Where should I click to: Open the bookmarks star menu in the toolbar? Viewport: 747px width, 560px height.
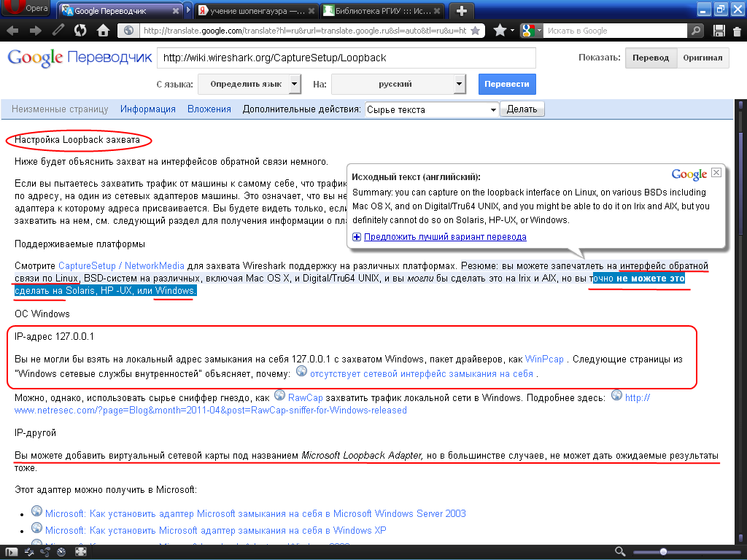coord(503,31)
